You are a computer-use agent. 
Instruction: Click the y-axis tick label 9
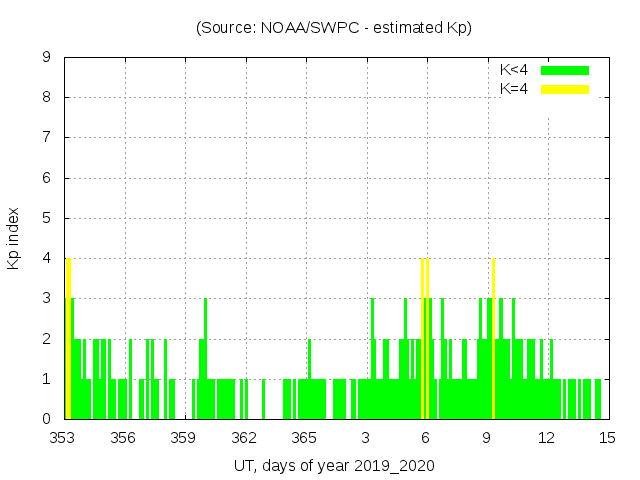pos(46,58)
